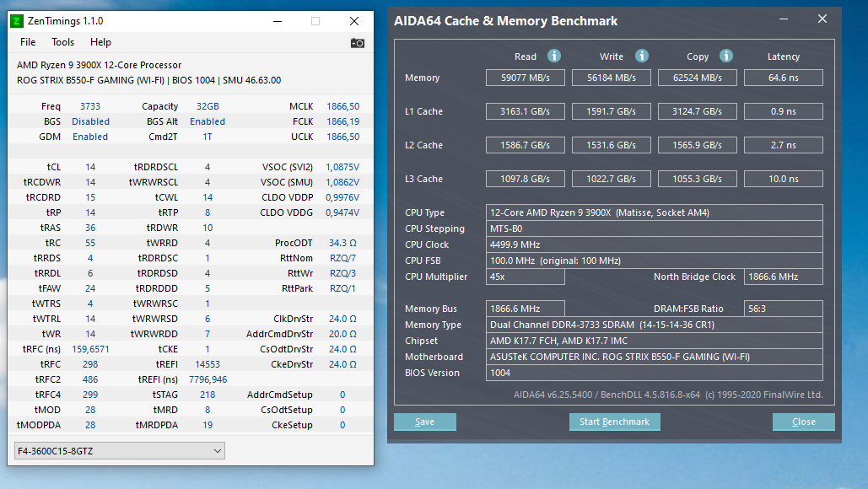The height and width of the screenshot is (489, 868).
Task: Click the L2 Cache Read 1586.7 GB/s field
Action: [526, 145]
